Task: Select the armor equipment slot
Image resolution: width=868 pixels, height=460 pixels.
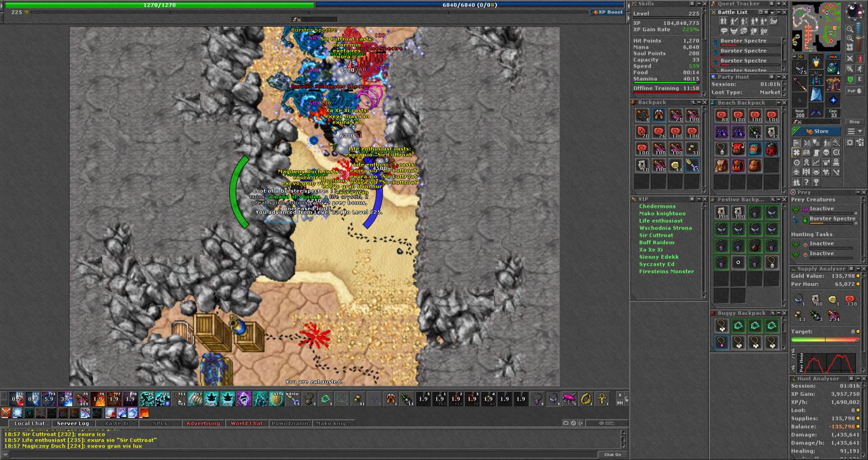Action: (816, 78)
